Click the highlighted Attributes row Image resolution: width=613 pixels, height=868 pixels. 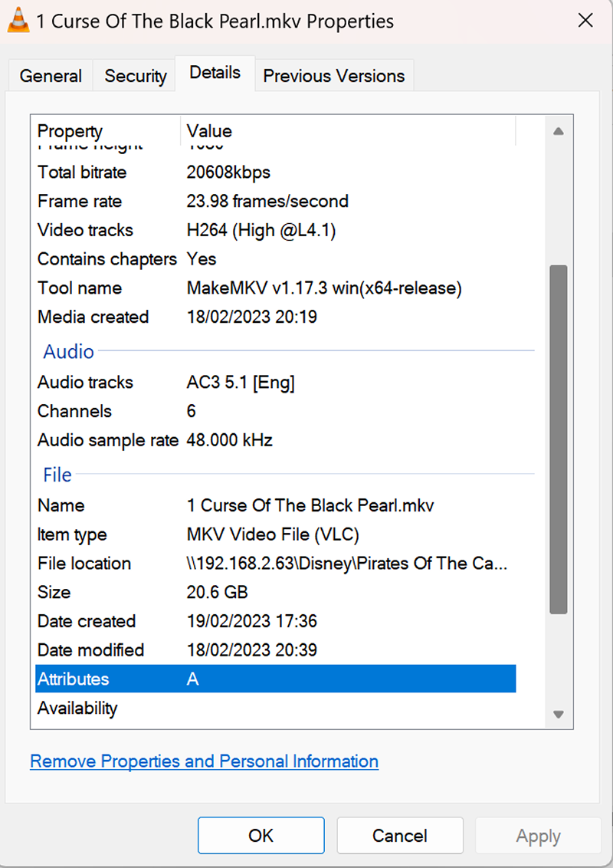(276, 679)
